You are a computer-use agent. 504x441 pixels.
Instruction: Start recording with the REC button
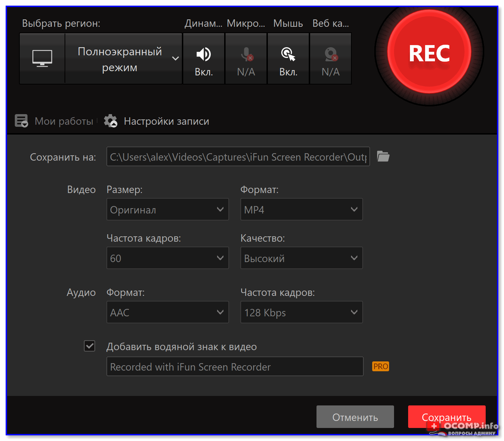[429, 52]
